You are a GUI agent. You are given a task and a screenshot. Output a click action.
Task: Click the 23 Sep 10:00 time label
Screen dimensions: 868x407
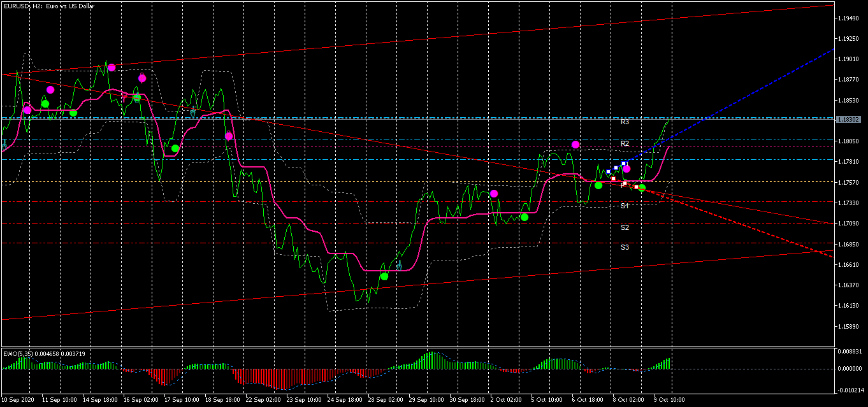pos(304,400)
